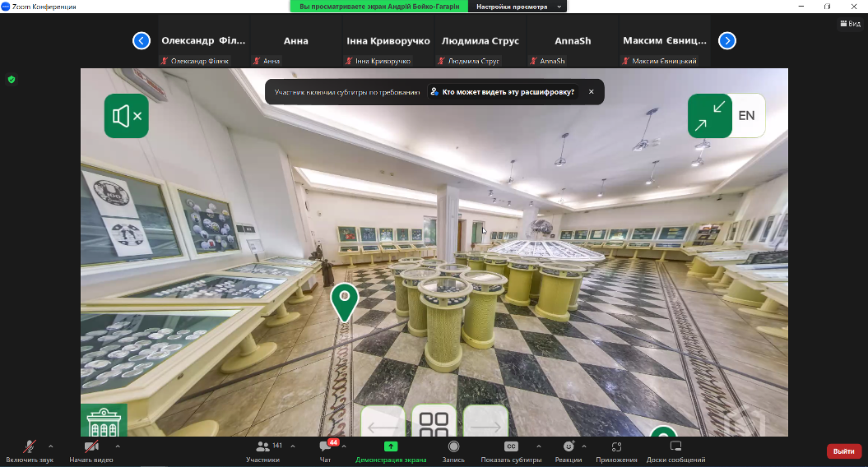This screenshot has height=467, width=868.
Task: Open the Чат chat panel
Action: pyautogui.click(x=326, y=451)
